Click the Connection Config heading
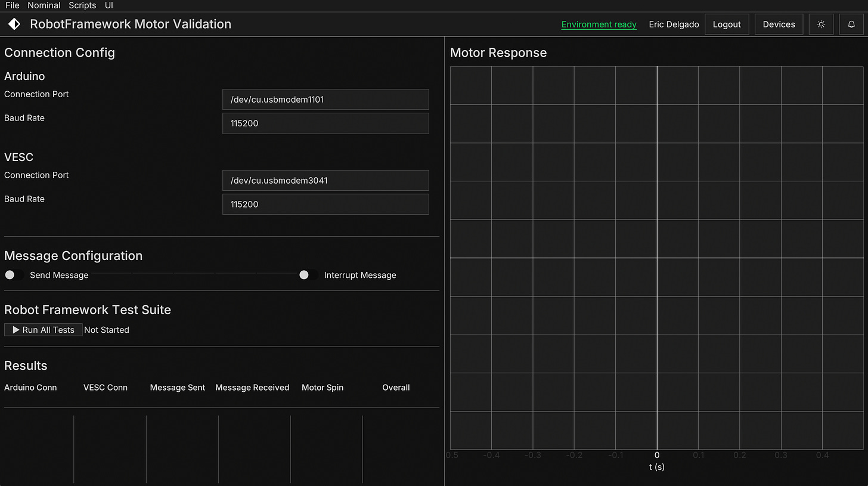Image resolution: width=868 pixels, height=486 pixels. tap(60, 52)
